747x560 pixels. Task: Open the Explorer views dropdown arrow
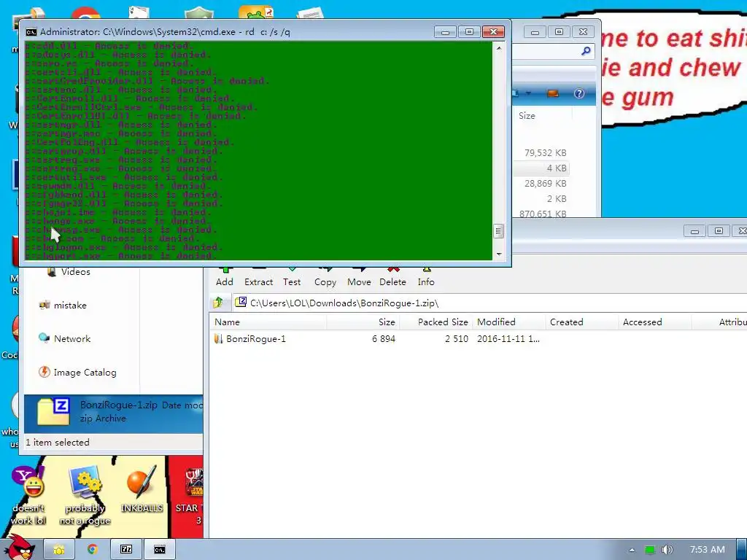[528, 93]
